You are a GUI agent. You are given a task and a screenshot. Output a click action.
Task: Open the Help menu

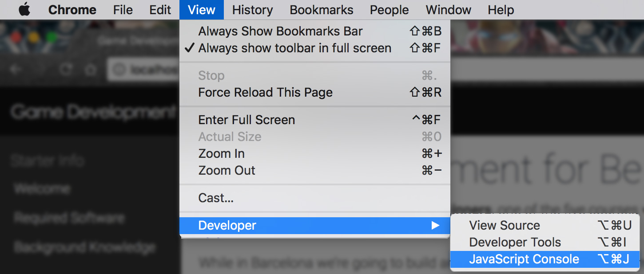[x=501, y=10]
